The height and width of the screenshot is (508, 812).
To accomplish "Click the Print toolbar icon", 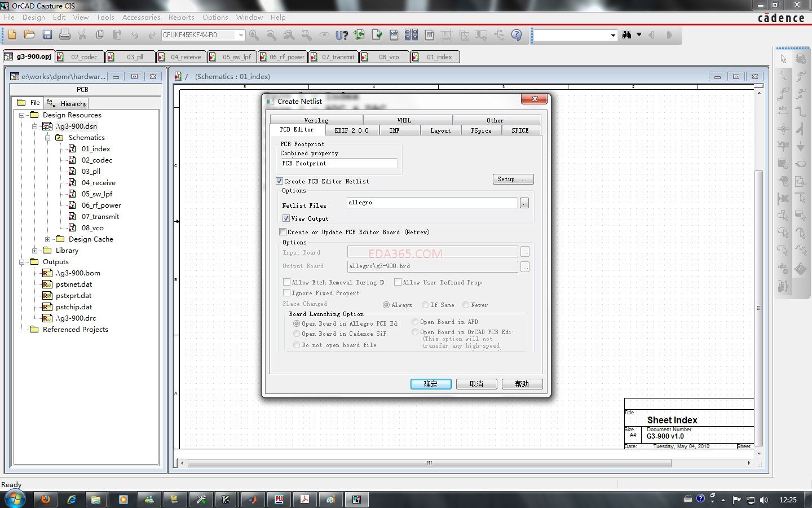I will [x=65, y=35].
